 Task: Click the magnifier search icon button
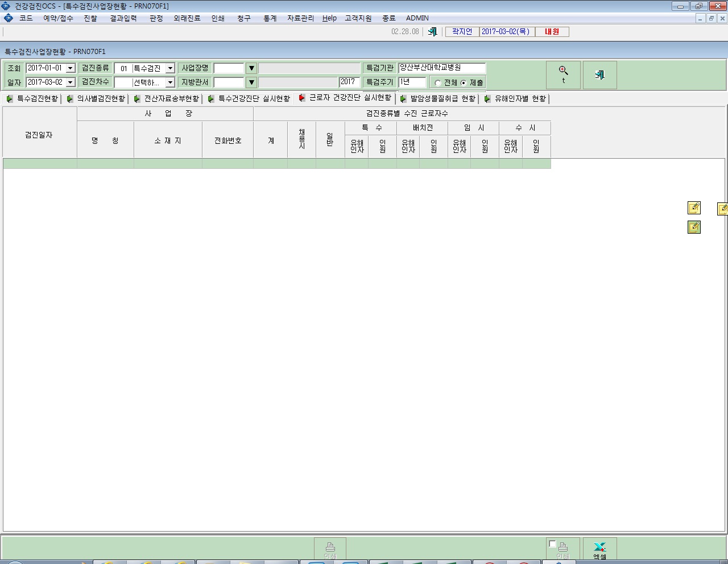[563, 74]
